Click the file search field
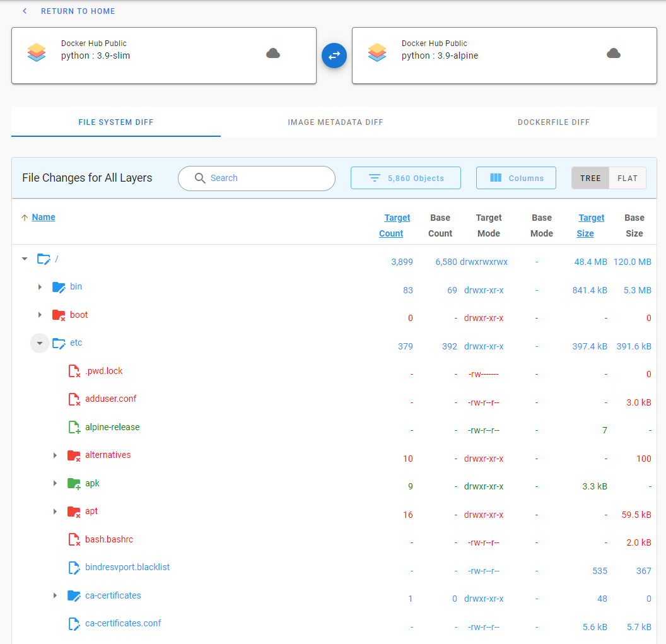Viewport: 666px width, 644px height. coord(257,179)
